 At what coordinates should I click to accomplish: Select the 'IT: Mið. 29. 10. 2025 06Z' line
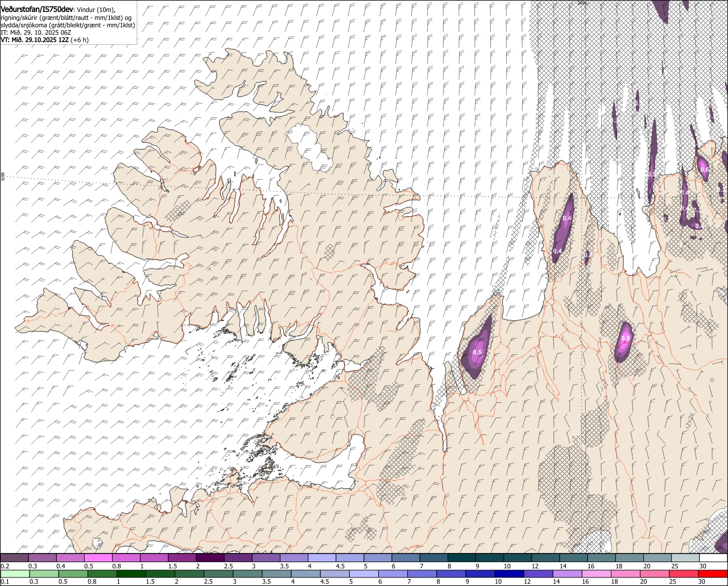[x=36, y=32]
